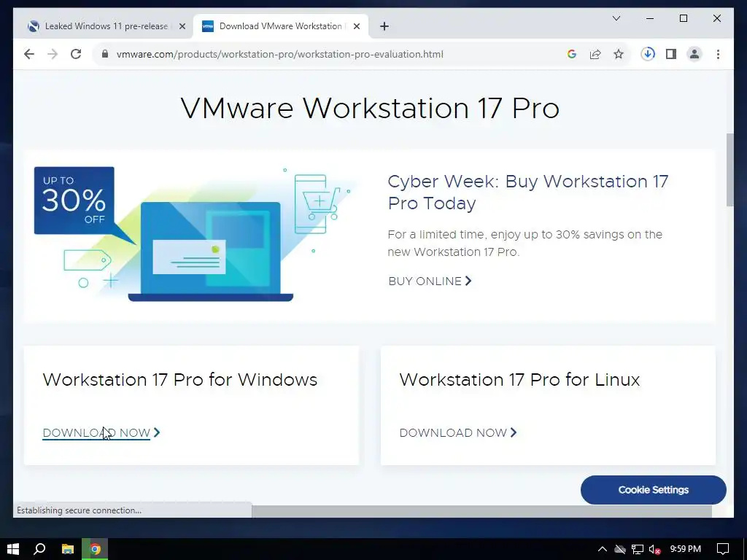Click the tray icon left of network
Viewport: 747px width, 560px height.
[x=620, y=549]
